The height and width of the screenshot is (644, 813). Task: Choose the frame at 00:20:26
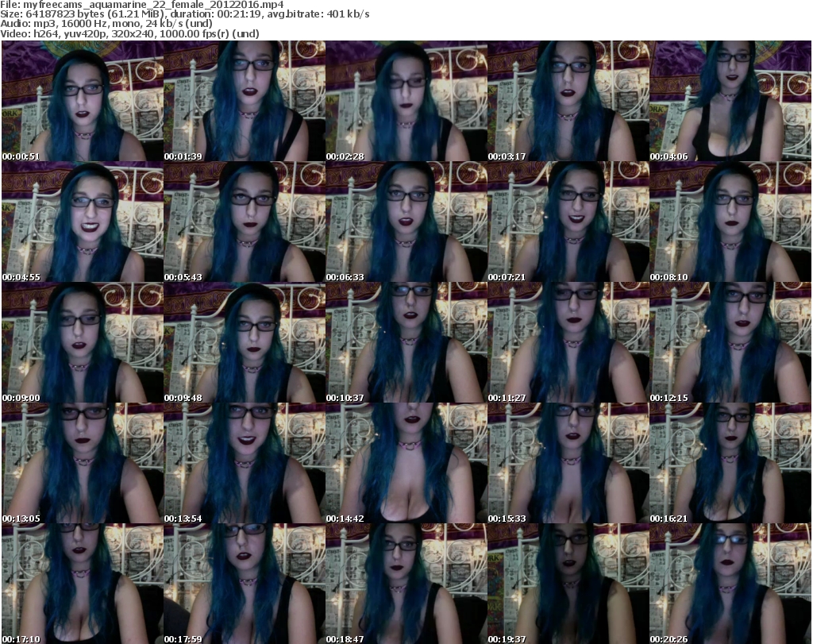(x=730, y=584)
